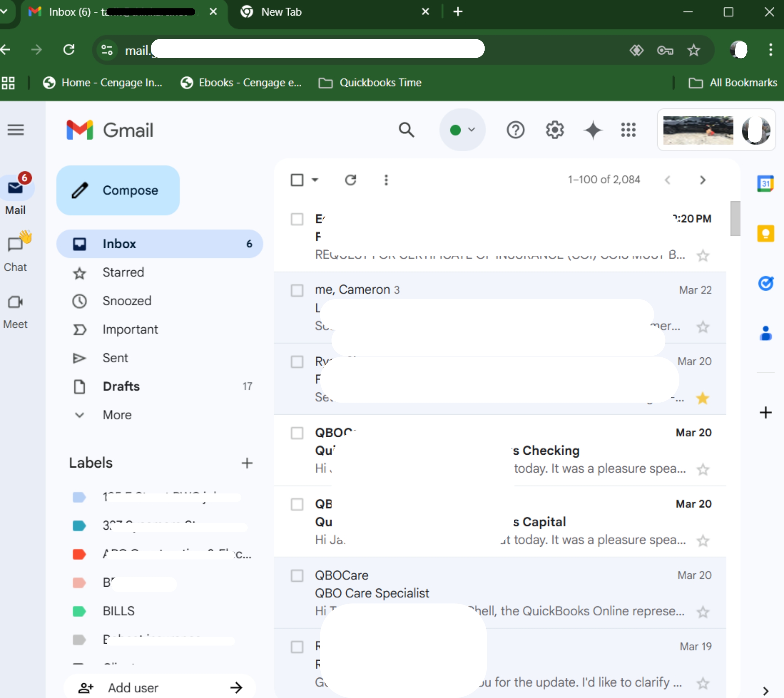Screen dimensions: 784x698
Task: Open Google apps grid
Action: pos(628,130)
